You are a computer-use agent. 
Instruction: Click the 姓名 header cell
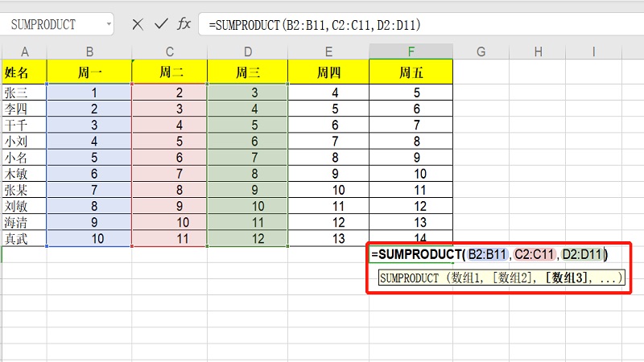[23, 72]
